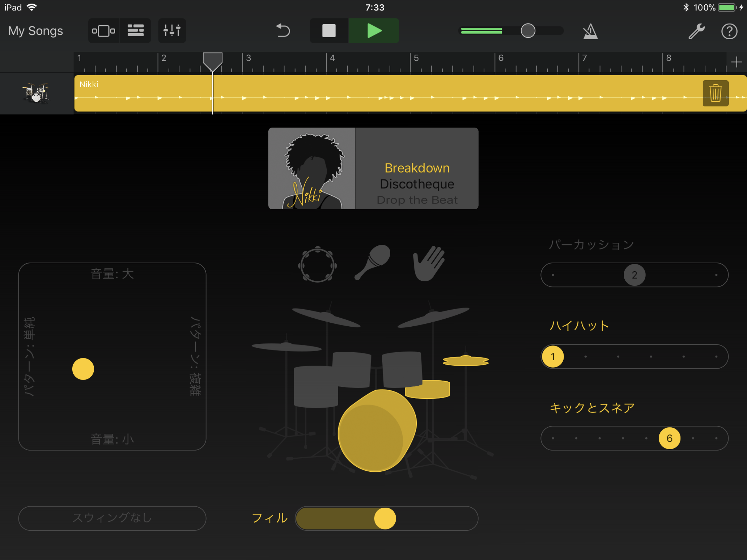The width and height of the screenshot is (747, 560).
Task: Click bar 8 on the ruler
Action: pyautogui.click(x=668, y=58)
